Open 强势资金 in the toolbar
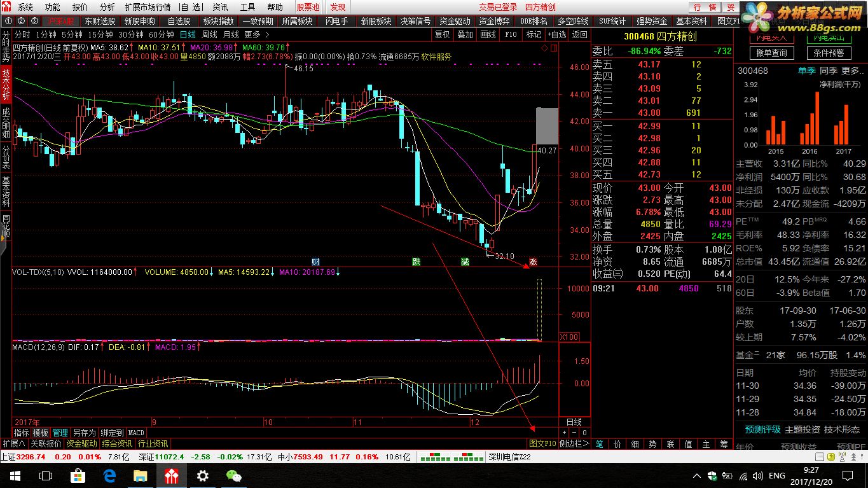Screen dimensions: 868x488 coord(652,21)
